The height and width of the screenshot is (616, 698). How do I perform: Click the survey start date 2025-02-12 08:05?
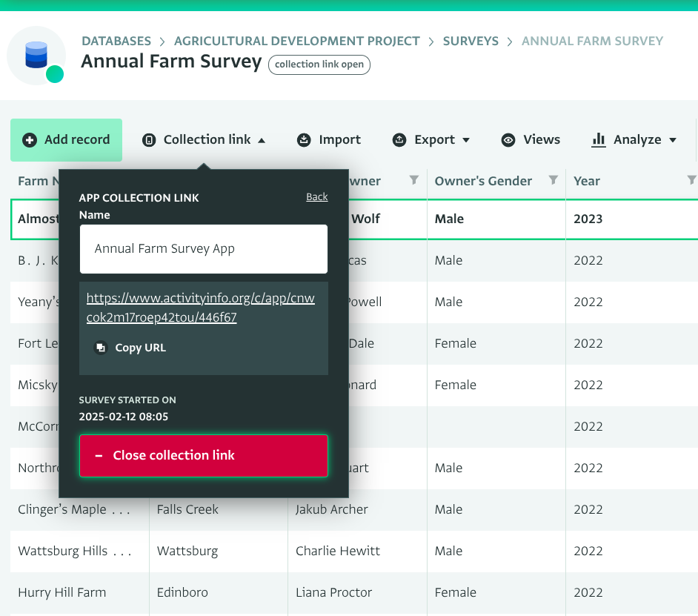(124, 417)
